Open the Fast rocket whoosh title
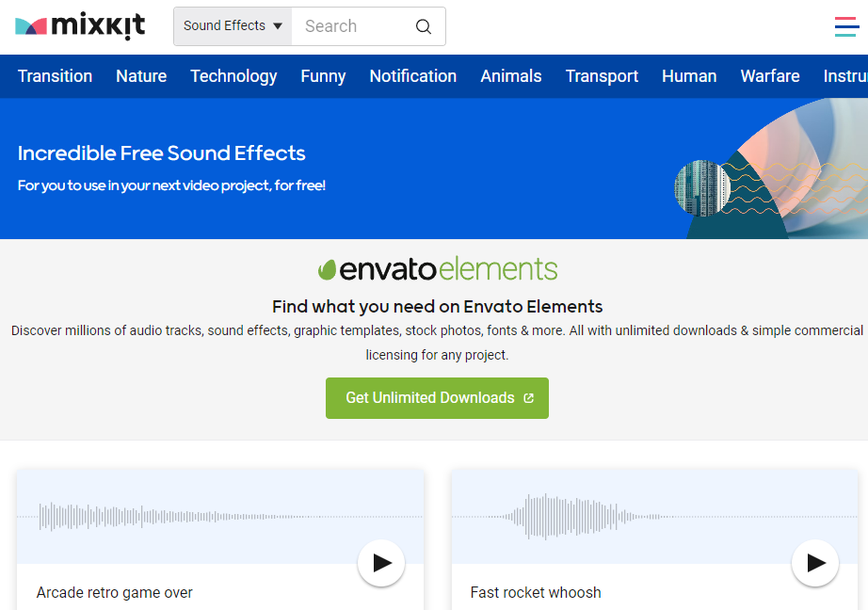This screenshot has height=610, width=868. tap(536, 592)
